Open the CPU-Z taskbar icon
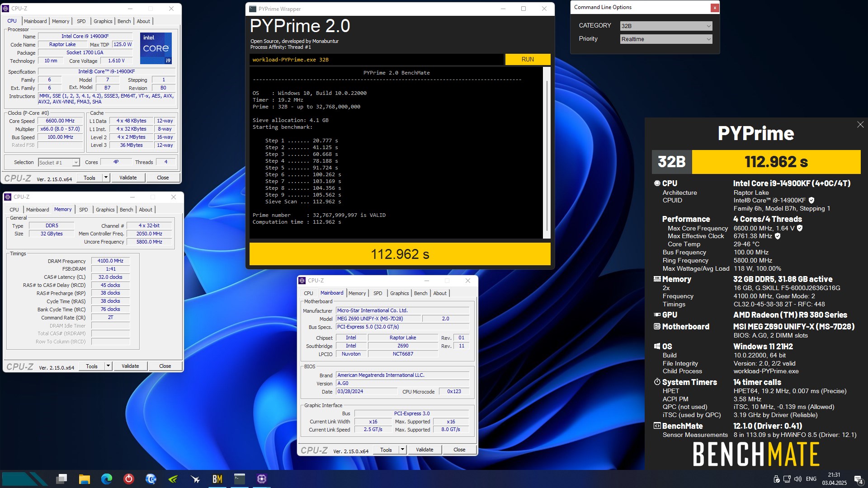Image resolution: width=868 pixels, height=488 pixels. click(261, 479)
